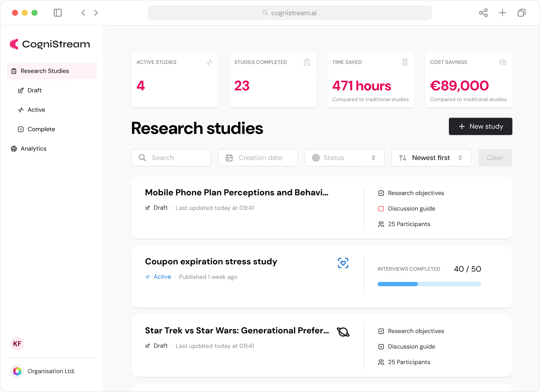The image size is (540, 392).
Task: Toggle Research objectives checkbox in Star Trek card
Action: click(381, 331)
